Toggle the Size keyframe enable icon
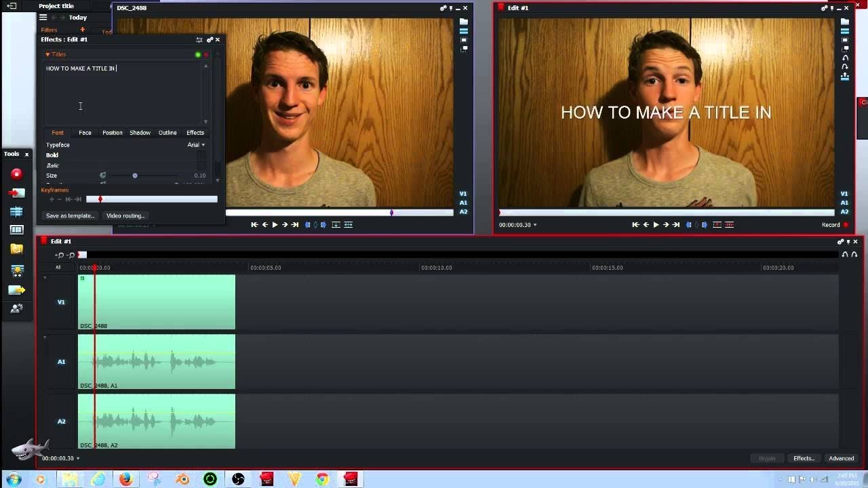This screenshot has width=868, height=488. [103, 176]
